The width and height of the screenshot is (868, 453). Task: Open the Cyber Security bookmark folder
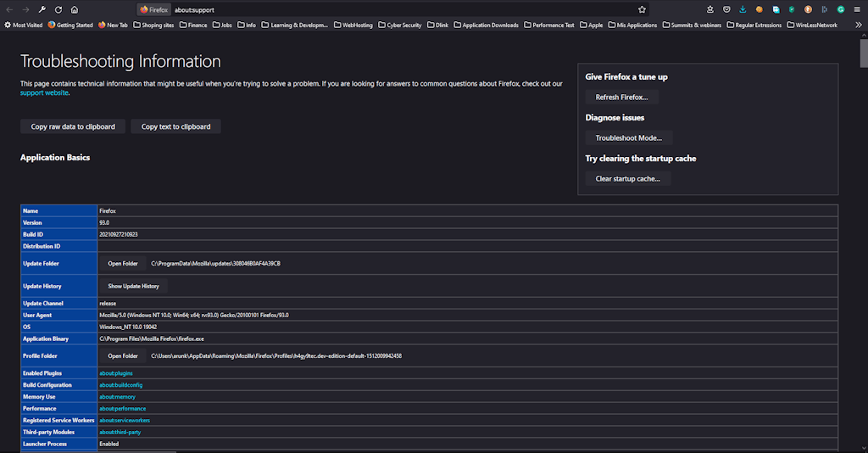pyautogui.click(x=400, y=25)
